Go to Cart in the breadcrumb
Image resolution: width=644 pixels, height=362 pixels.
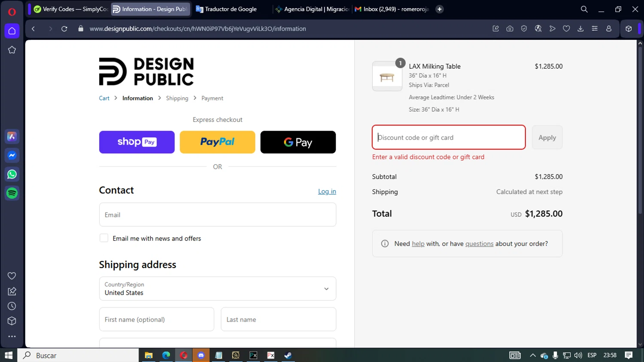104,98
